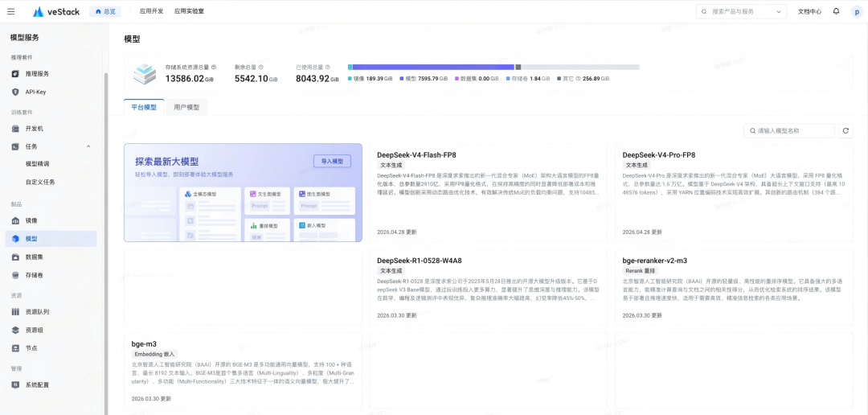Click help icon next to 存储系统资源总量
The height and width of the screenshot is (415, 868).
click(214, 67)
